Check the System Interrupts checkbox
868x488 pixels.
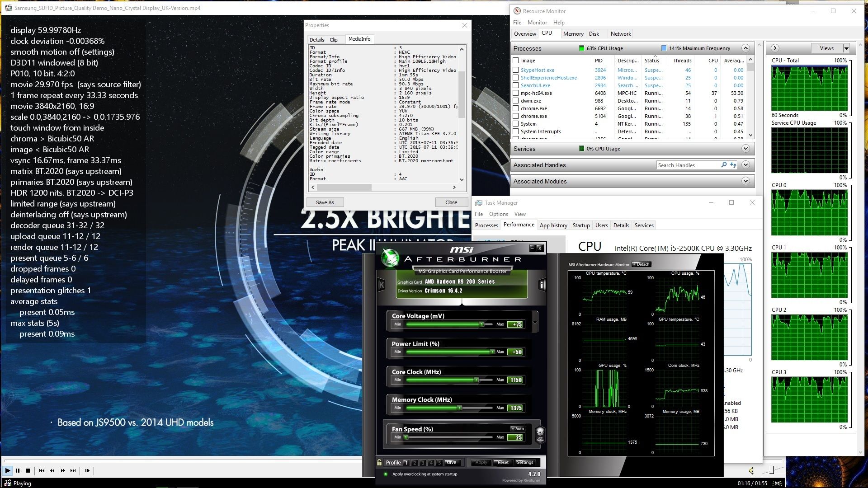[x=515, y=131]
